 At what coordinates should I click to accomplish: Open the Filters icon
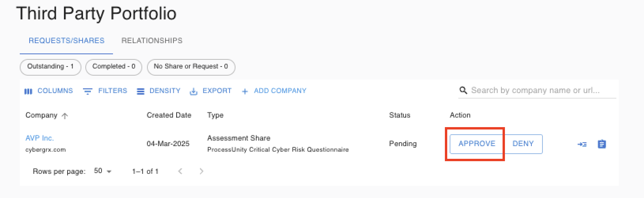coord(87,91)
